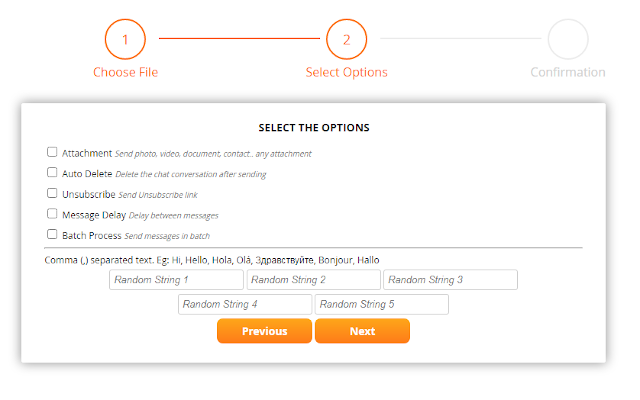Select the Random String 3 input
Image resolution: width=640 pixels, height=400 pixels.
tap(450, 280)
